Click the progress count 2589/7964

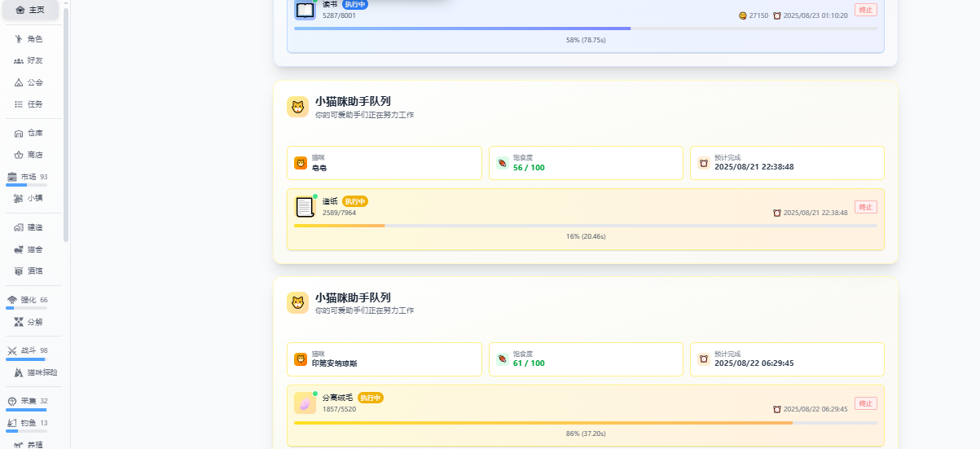pyautogui.click(x=339, y=213)
